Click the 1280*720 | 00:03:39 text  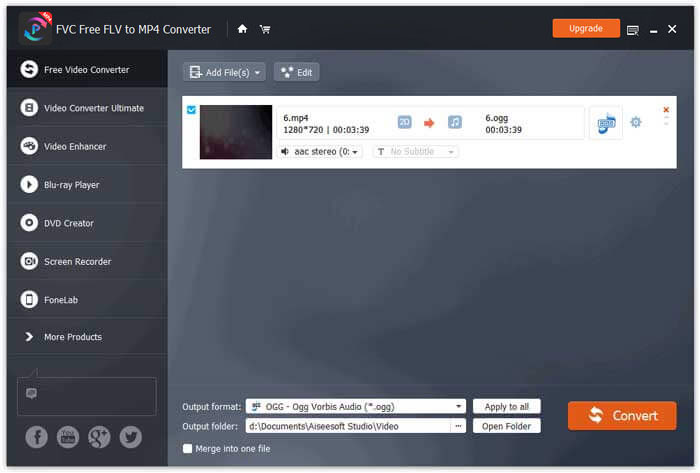click(326, 130)
